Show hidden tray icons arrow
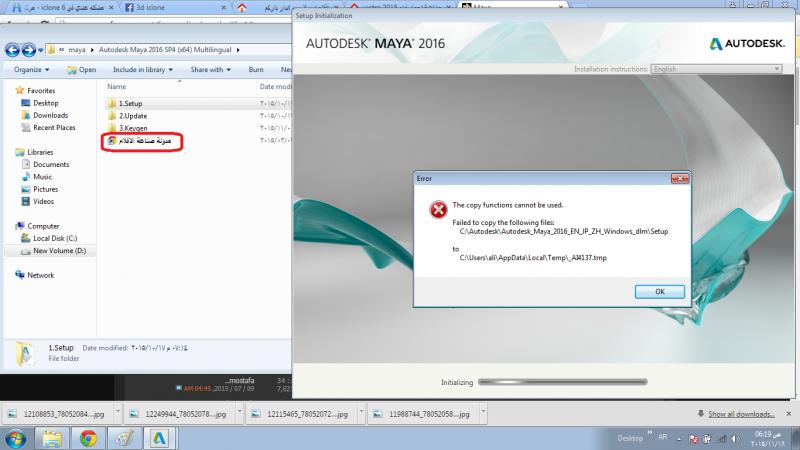Screen dimensions: 800x450 (679, 439)
